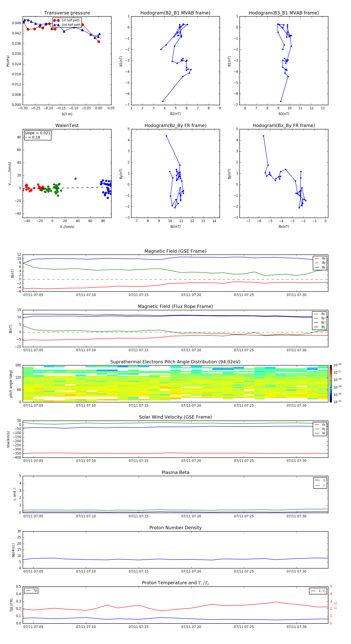Click the "Plasma Beta" plot title
Viewport: 351px width, 644px height.
click(175, 472)
